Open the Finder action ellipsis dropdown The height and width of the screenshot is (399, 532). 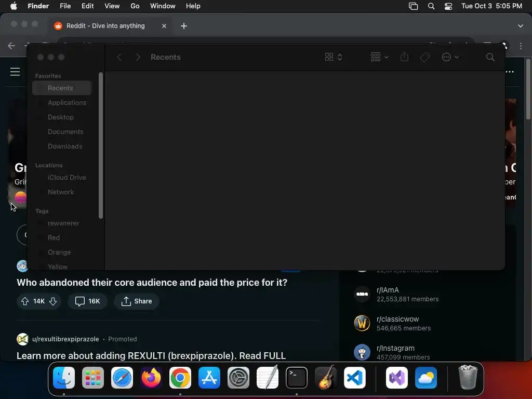click(450, 57)
